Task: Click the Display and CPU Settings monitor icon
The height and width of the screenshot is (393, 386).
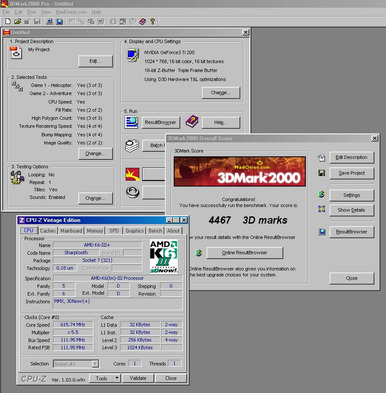Action: (x=133, y=55)
